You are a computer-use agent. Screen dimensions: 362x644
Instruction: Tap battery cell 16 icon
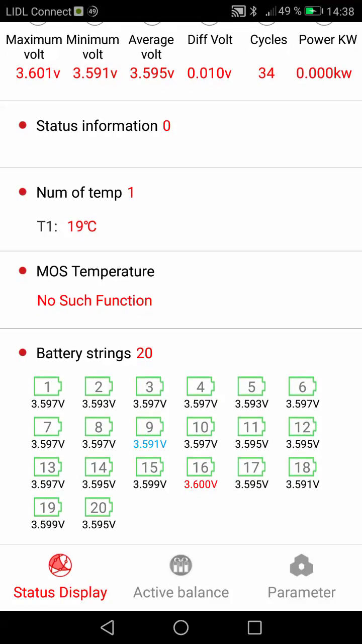click(x=201, y=467)
